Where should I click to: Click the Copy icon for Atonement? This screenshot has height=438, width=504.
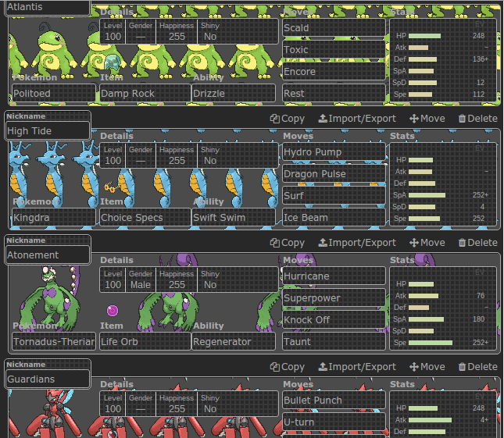[274, 243]
